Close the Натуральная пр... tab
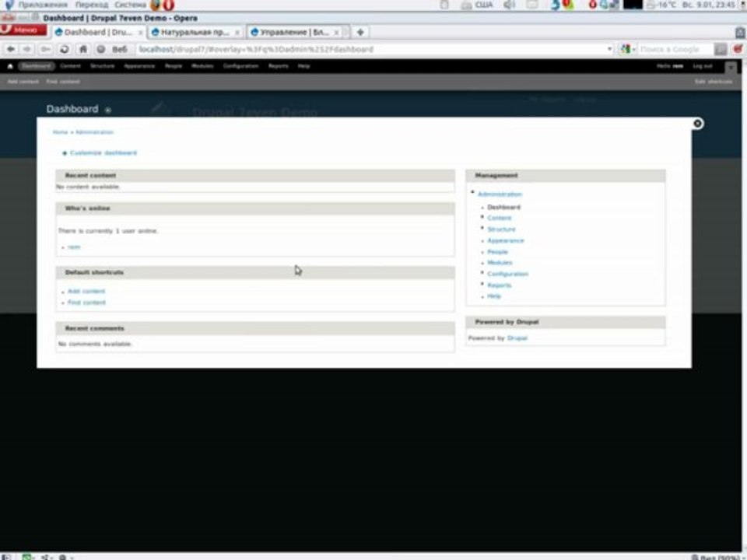 pos(237,33)
